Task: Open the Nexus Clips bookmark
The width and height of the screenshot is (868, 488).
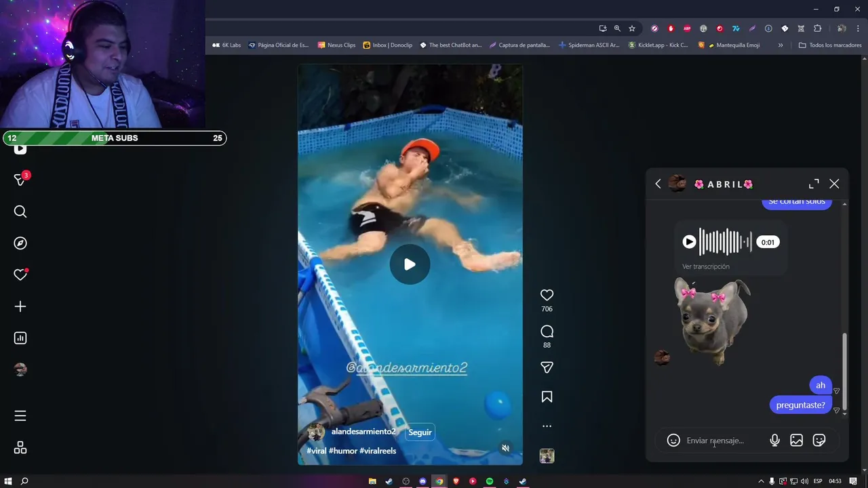Action: click(x=336, y=45)
